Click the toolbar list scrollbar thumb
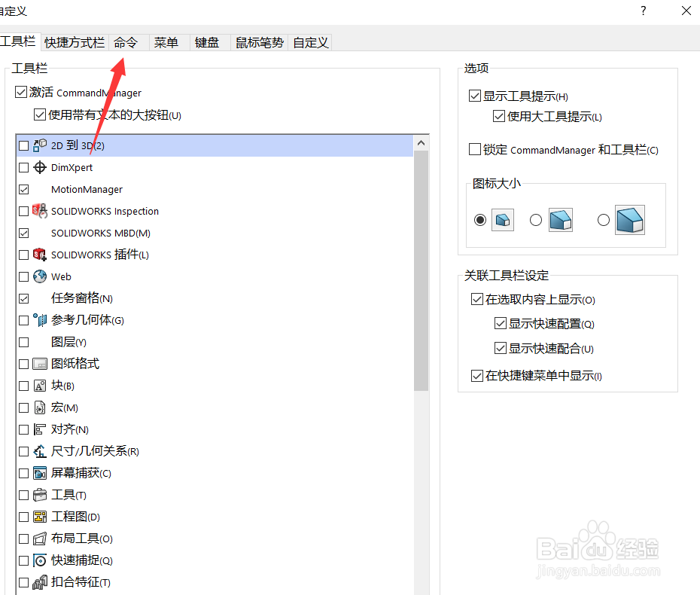This screenshot has width=700, height=595. tap(421, 270)
